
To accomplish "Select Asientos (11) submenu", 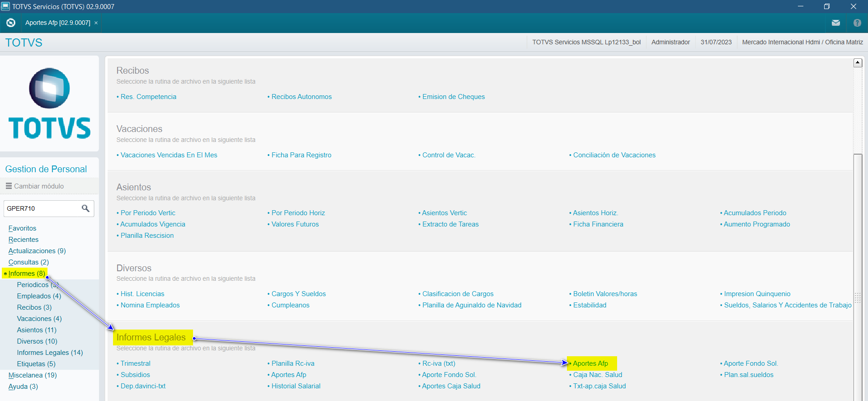I will point(37,330).
